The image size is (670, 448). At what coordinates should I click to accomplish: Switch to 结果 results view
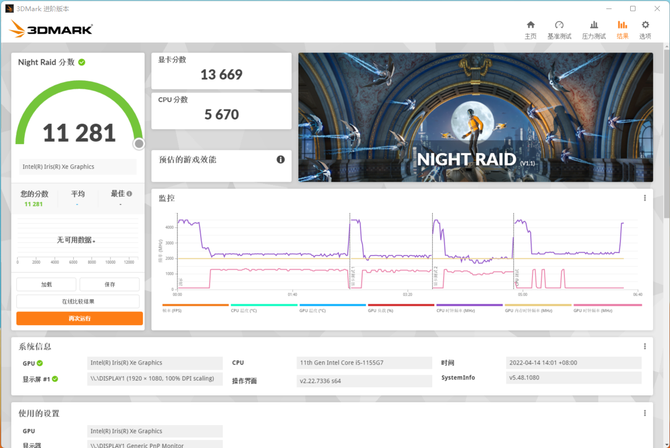(622, 29)
